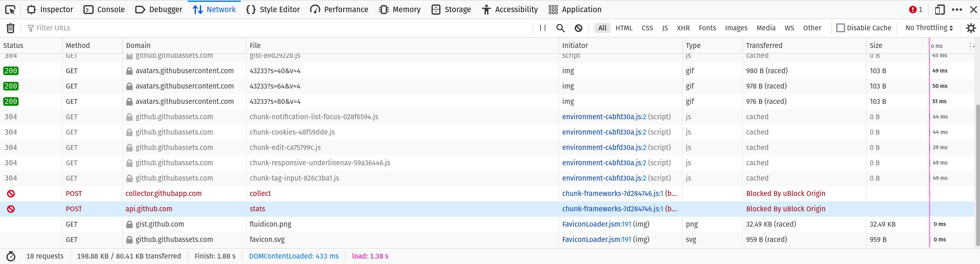
Task: Click the red error count indicator
Action: tap(915, 10)
